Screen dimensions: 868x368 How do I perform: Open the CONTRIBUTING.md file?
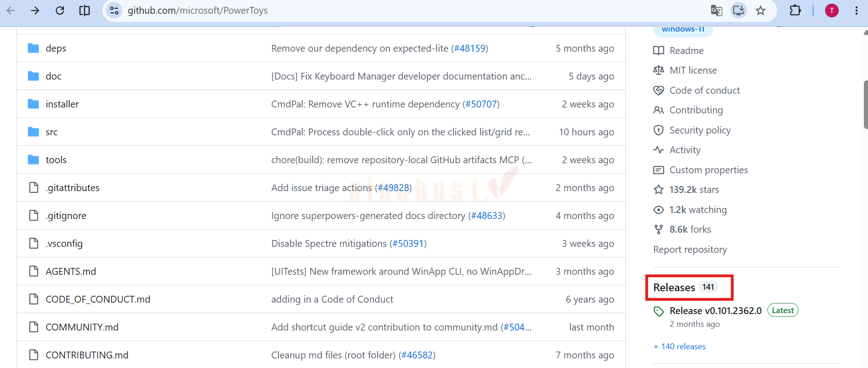87,355
